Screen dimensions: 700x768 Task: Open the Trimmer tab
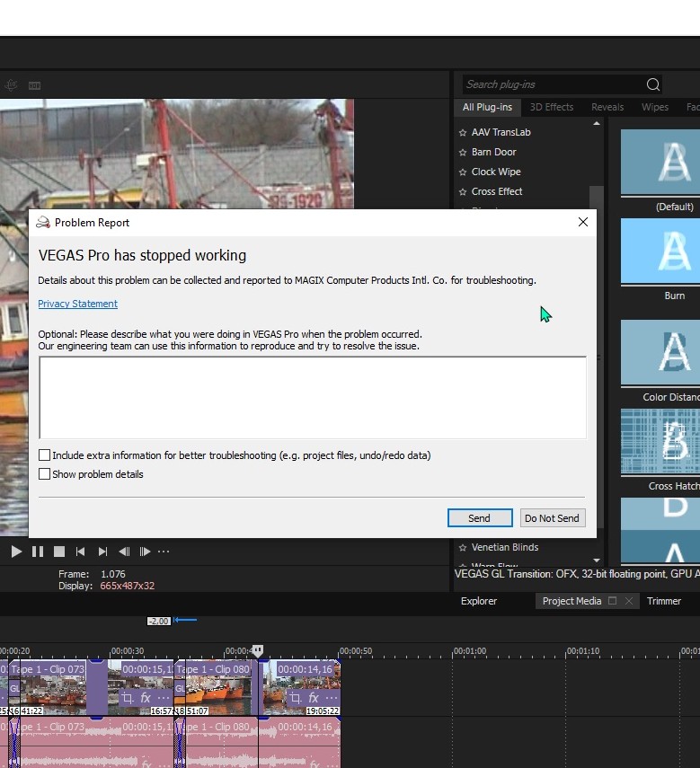click(664, 601)
